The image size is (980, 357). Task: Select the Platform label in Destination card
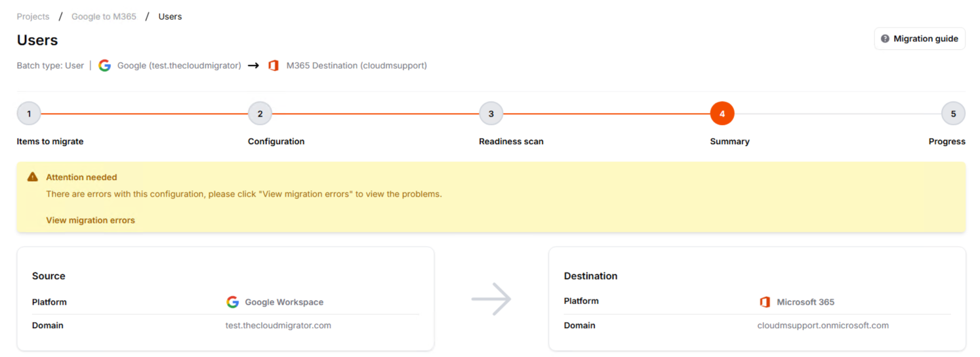(581, 301)
